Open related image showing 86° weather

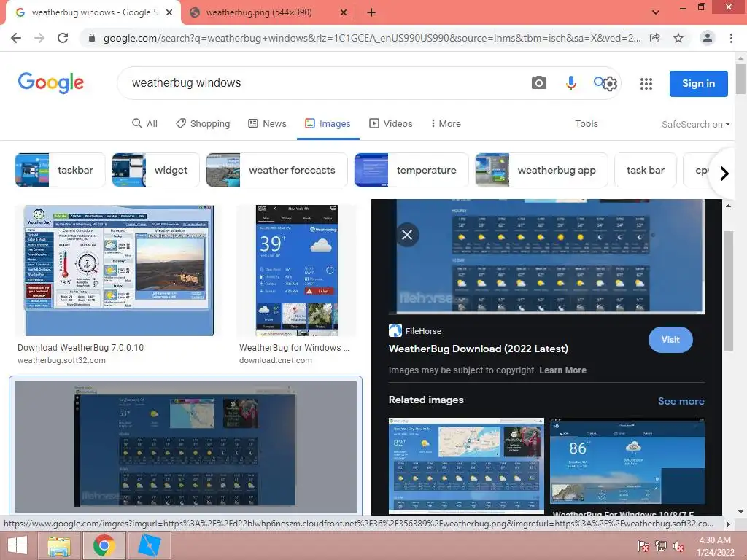point(627,461)
